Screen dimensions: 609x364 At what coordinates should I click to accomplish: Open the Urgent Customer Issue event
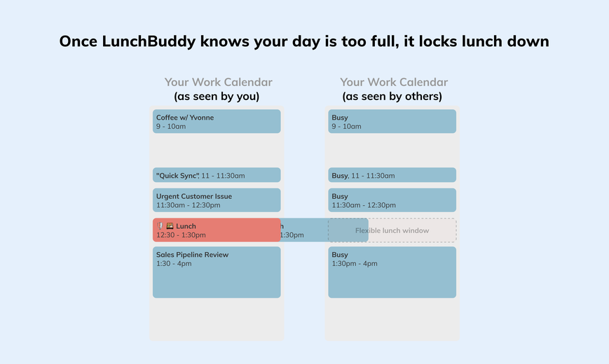[x=217, y=200]
